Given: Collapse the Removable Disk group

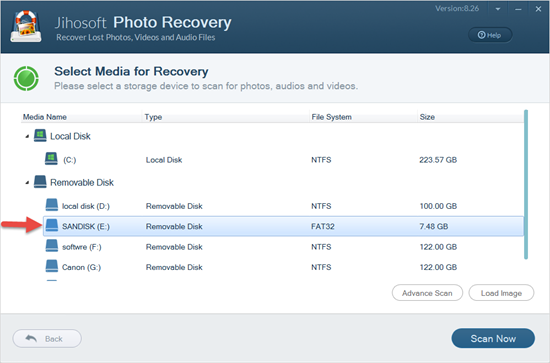Looking at the screenshot, I should pos(27,183).
